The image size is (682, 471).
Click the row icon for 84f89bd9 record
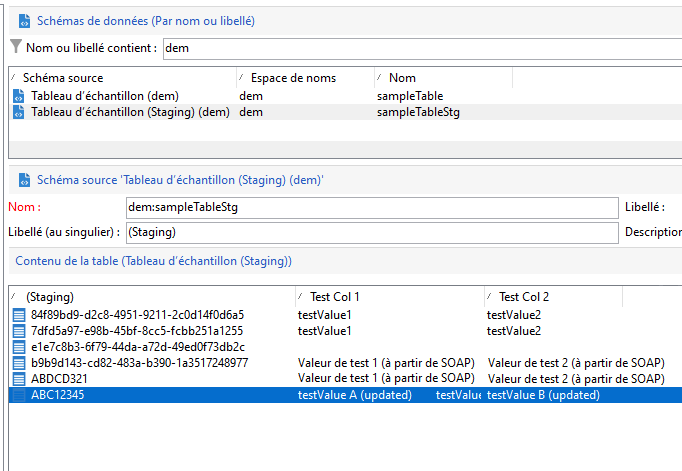(x=19, y=315)
